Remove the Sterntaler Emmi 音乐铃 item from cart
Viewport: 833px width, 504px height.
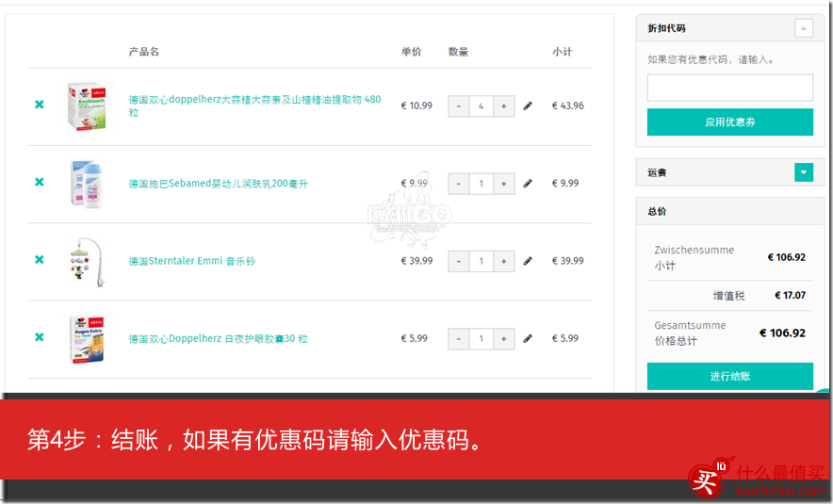[x=40, y=260]
